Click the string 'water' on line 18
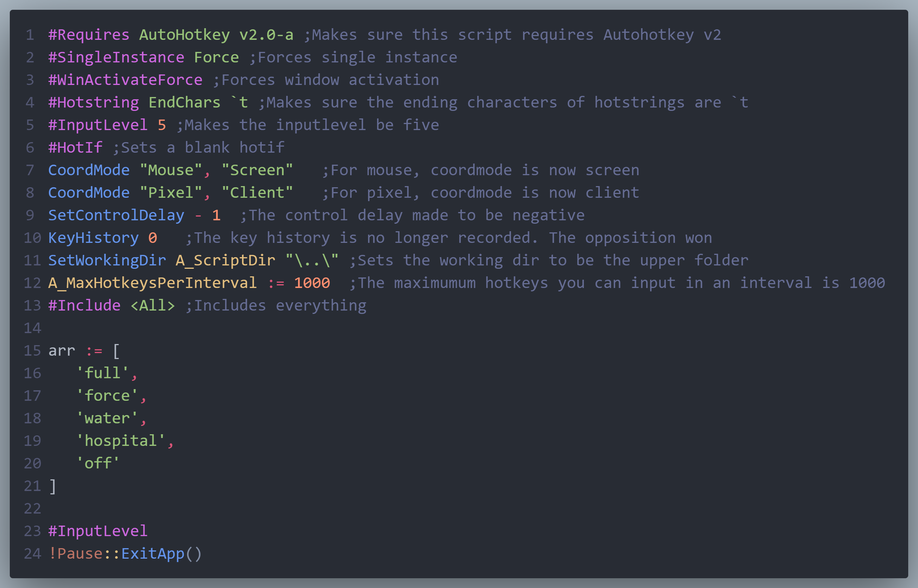This screenshot has width=918, height=588. 107,418
